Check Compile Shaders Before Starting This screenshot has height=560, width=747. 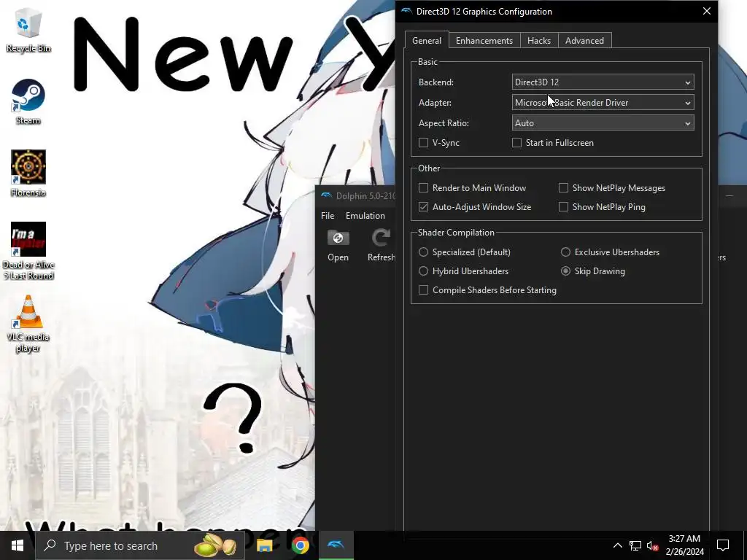pos(423,290)
